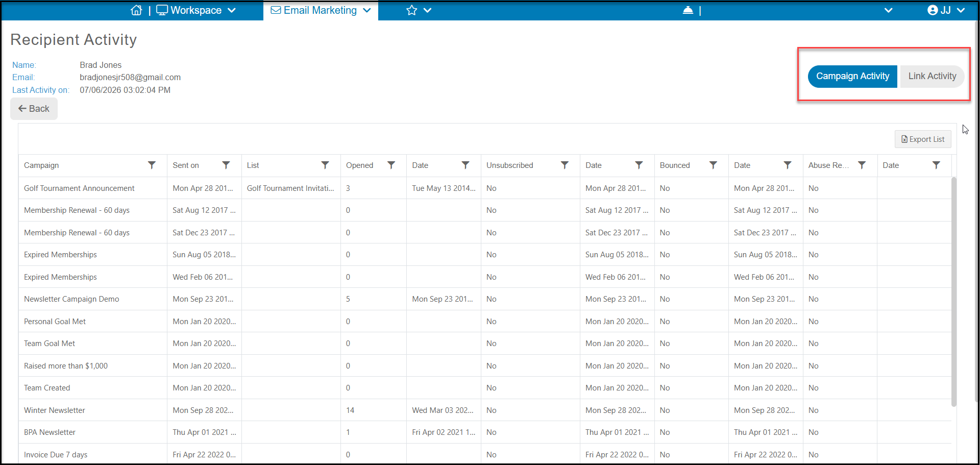This screenshot has width=980, height=465.
Task: Go back using the Back button
Action: tap(34, 109)
